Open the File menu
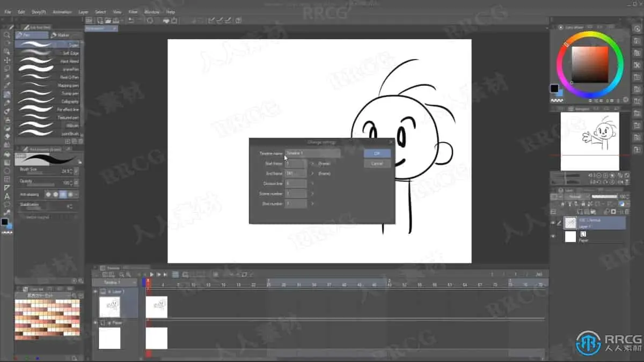The height and width of the screenshot is (362, 644). (x=8, y=12)
